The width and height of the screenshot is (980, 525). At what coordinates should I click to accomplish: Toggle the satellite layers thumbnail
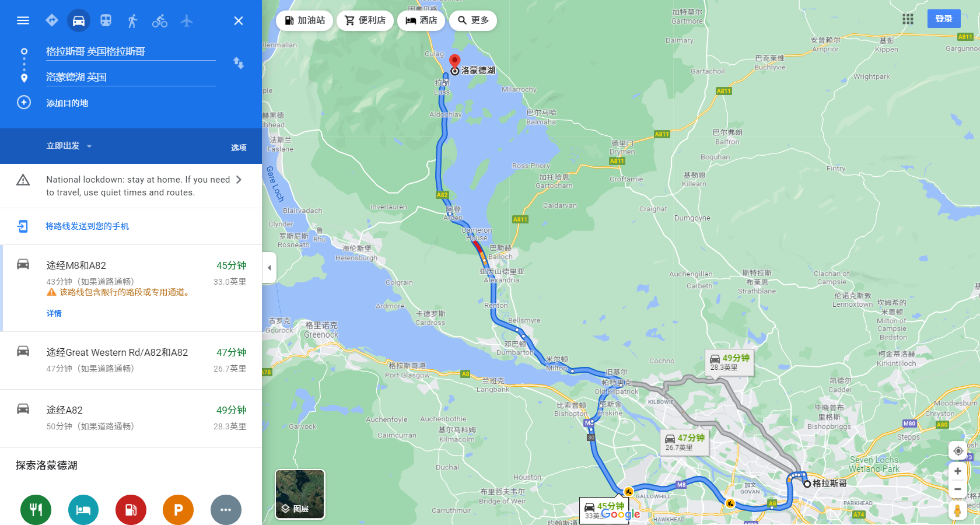pyautogui.click(x=300, y=495)
